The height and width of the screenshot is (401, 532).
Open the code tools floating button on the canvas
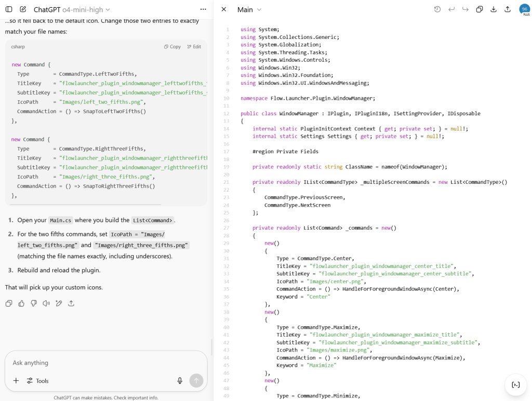coord(516,384)
